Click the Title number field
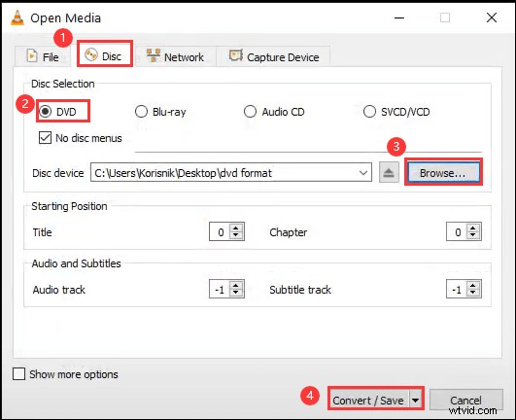This screenshot has width=516, height=420. [x=221, y=231]
